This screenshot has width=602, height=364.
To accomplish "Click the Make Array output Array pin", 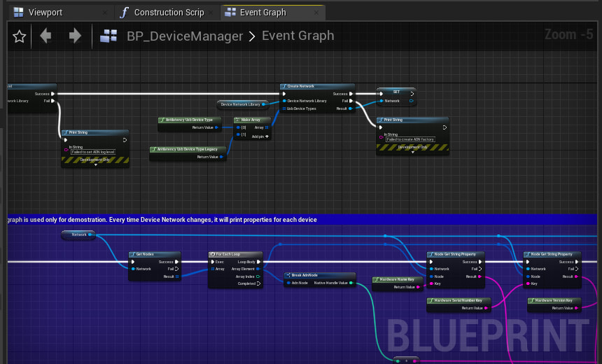I will (267, 127).
